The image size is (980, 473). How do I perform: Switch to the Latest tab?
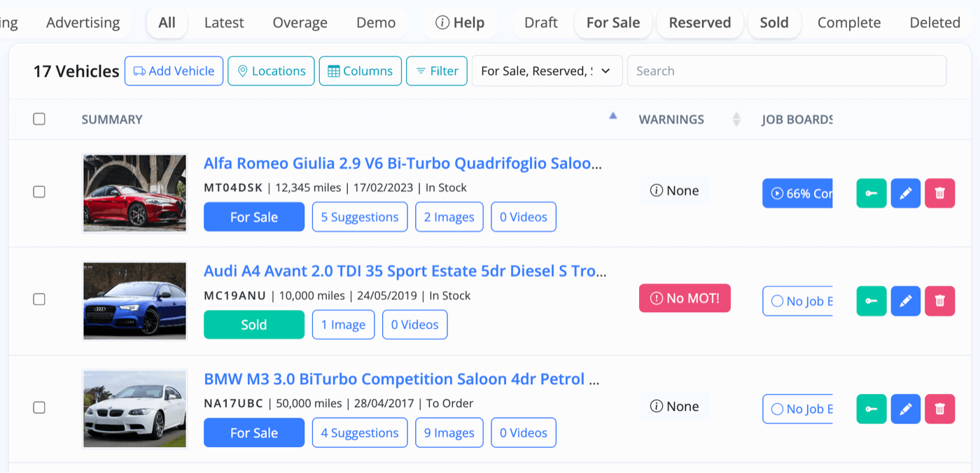tap(224, 22)
